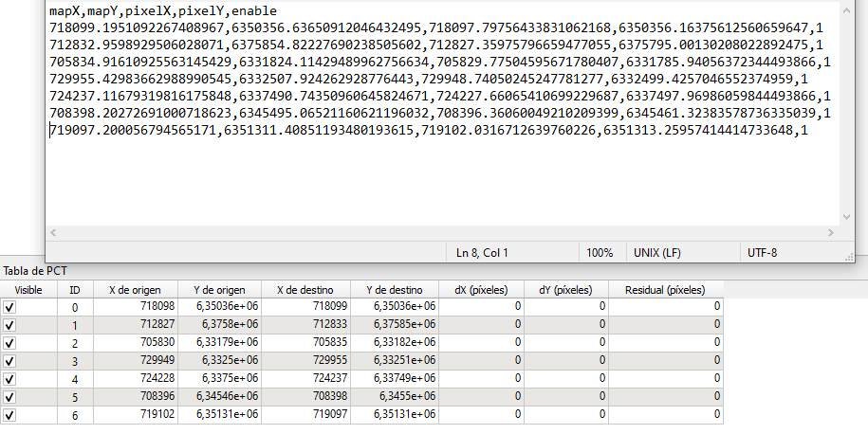Select X de destino cell 718099
Viewport: 868px width, 434px height.
pyautogui.click(x=305, y=307)
